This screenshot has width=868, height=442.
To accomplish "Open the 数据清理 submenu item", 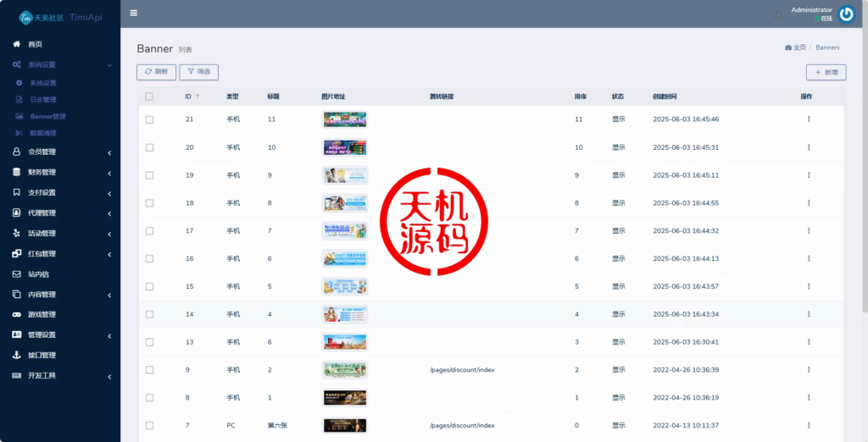I will pyautogui.click(x=42, y=133).
